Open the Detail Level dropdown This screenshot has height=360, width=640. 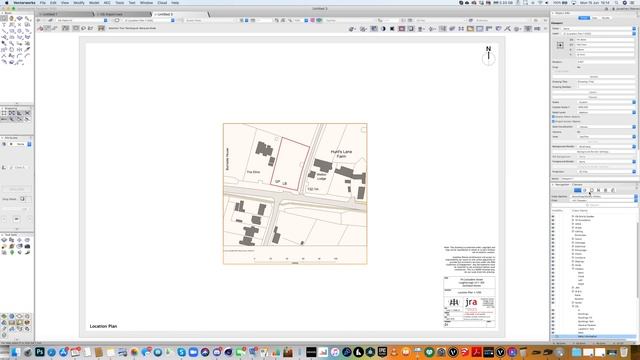click(x=607, y=112)
